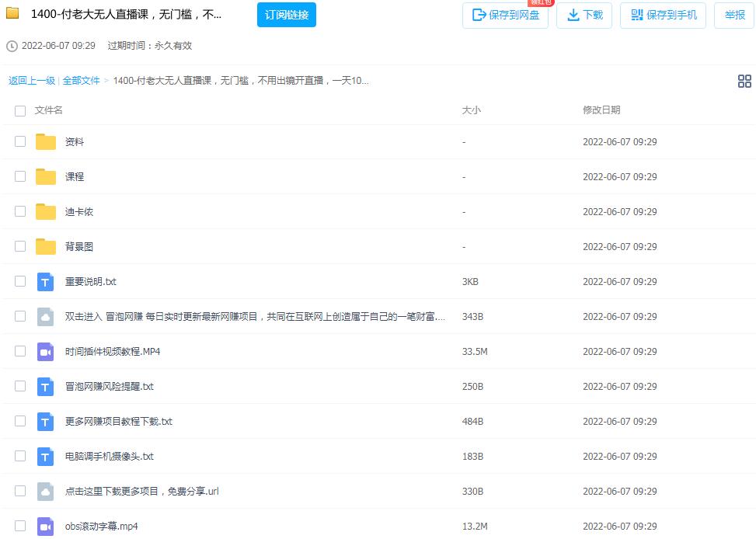The height and width of the screenshot is (539, 756).
Task: Open the 背景图 folder name
Action: pyautogui.click(x=79, y=246)
